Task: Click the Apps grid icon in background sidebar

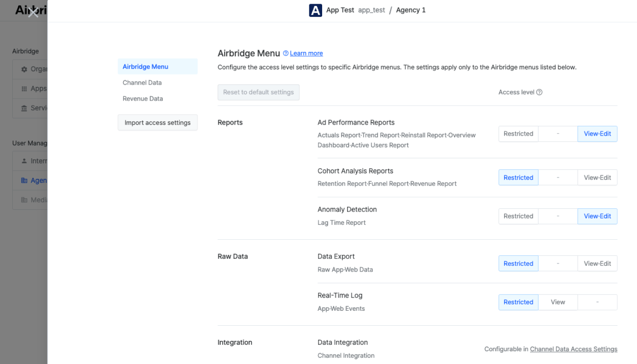Action: pyautogui.click(x=24, y=89)
